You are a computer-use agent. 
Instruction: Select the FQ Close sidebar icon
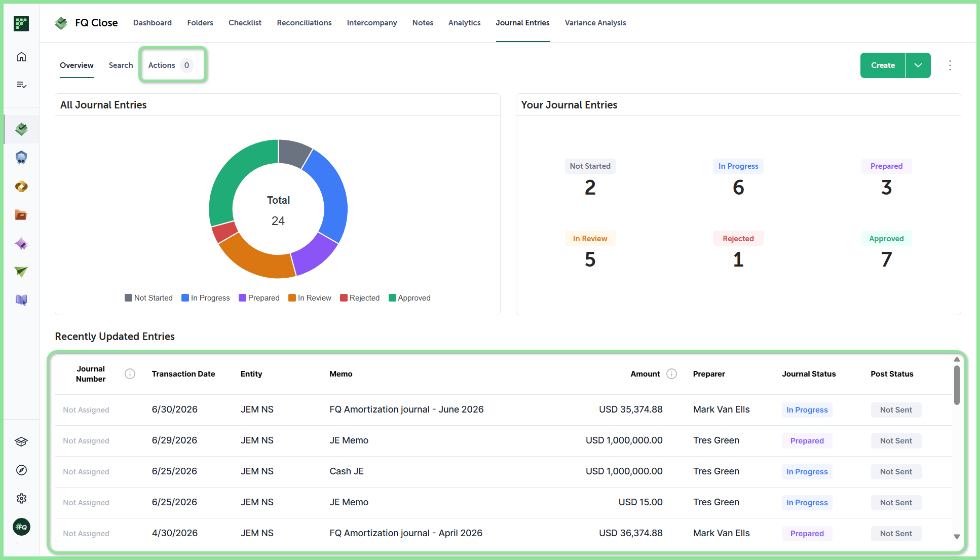pos(21,129)
